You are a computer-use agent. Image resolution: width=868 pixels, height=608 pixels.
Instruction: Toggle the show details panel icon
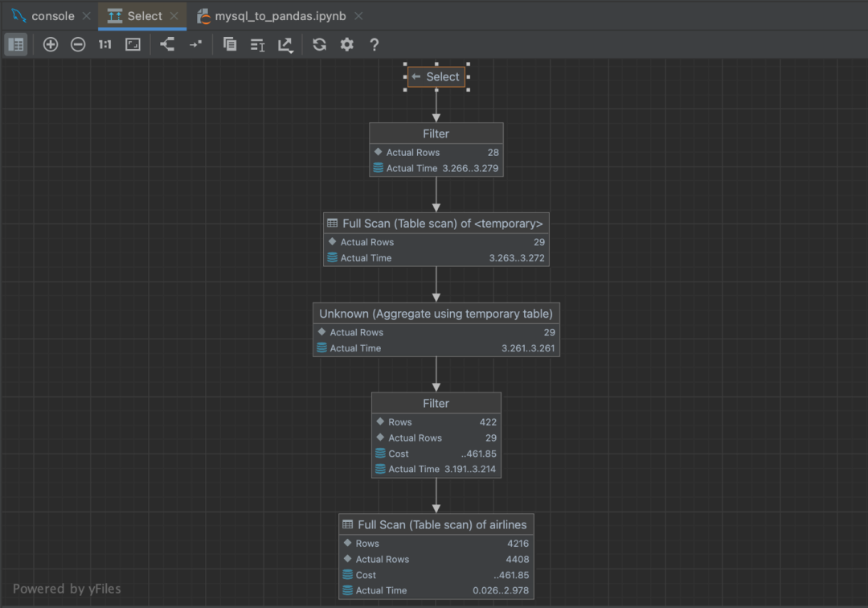pos(16,44)
